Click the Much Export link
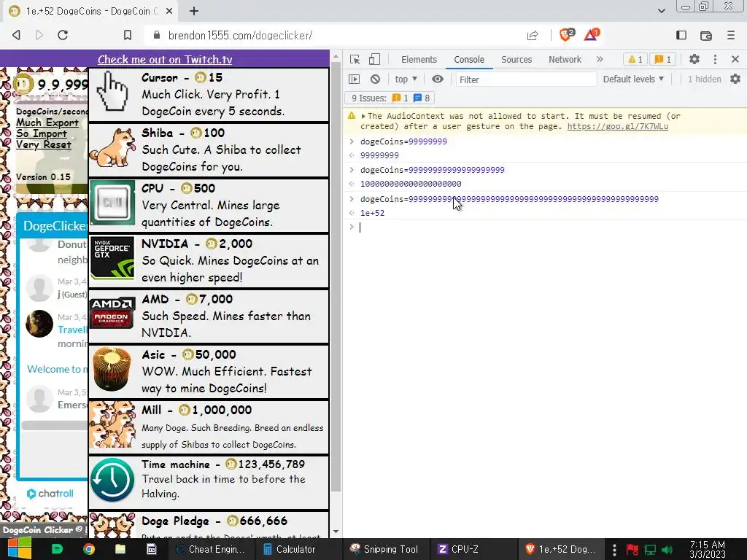Screen dimensions: 747x560 (47, 122)
